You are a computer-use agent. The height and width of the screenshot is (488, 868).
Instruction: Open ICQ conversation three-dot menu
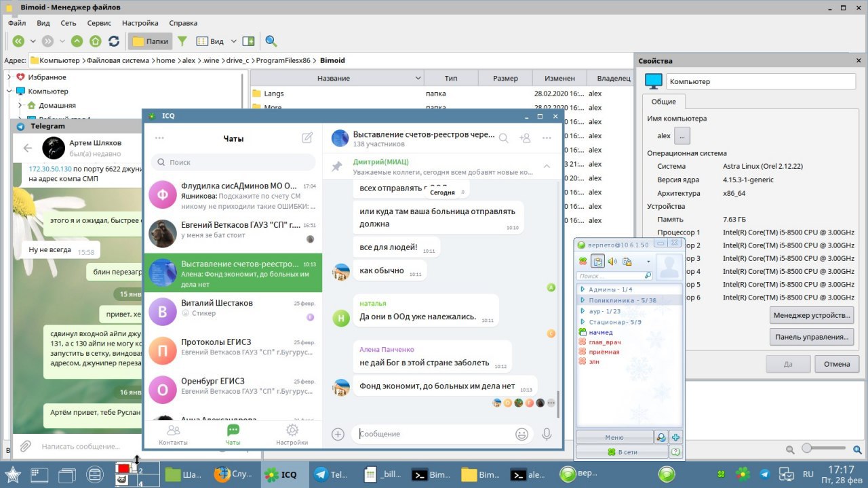click(547, 138)
